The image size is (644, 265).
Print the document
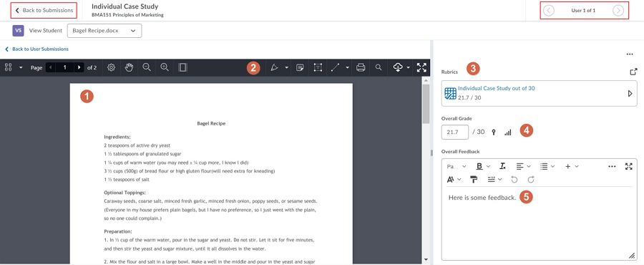point(361,68)
